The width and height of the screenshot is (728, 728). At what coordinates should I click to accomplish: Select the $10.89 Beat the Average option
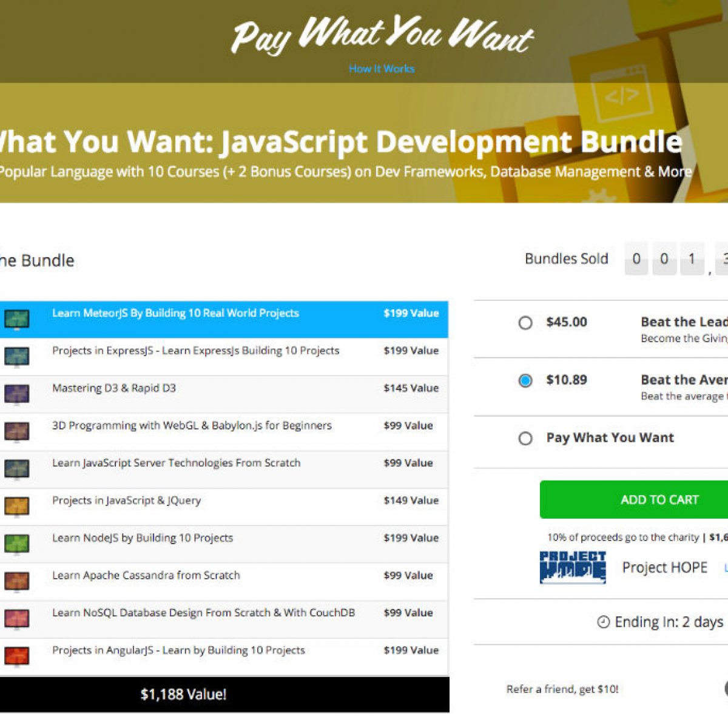525,381
